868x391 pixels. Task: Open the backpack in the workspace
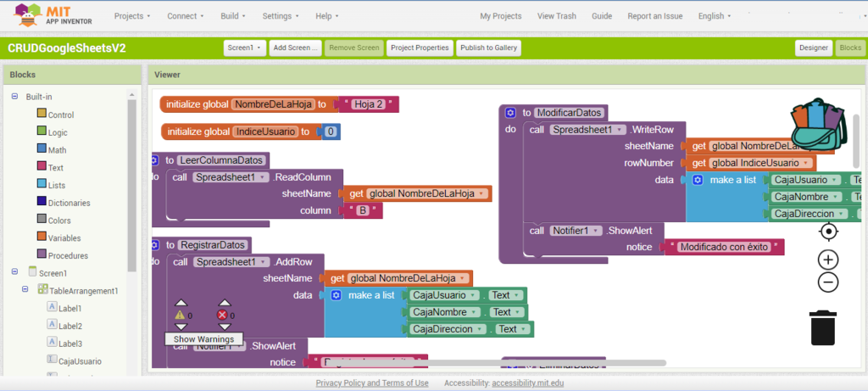point(817,124)
